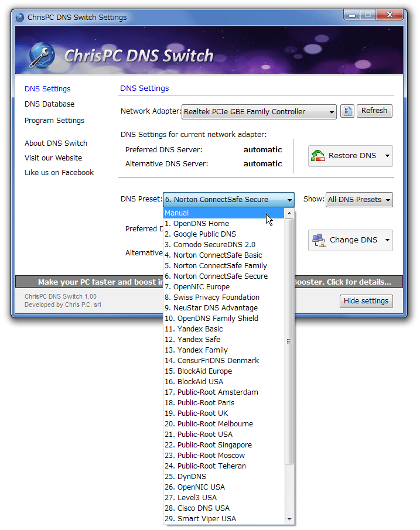The width and height of the screenshot is (420, 530).
Task: Choose 5. Norton ConnectSafe Family
Action: [224, 266]
